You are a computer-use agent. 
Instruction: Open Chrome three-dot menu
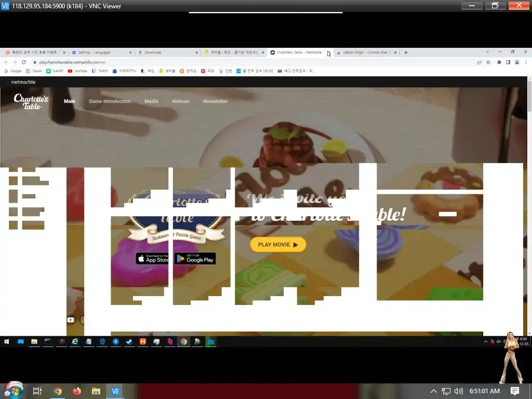[526, 62]
